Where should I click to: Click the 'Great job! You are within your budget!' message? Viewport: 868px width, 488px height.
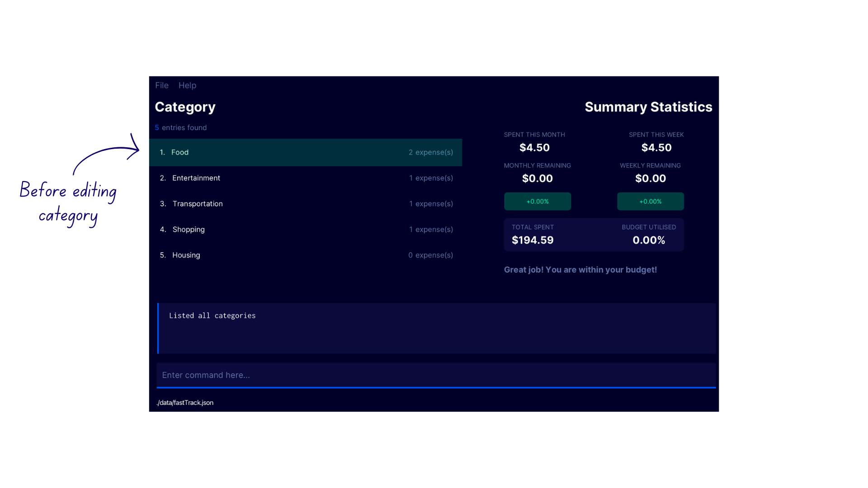coord(580,270)
